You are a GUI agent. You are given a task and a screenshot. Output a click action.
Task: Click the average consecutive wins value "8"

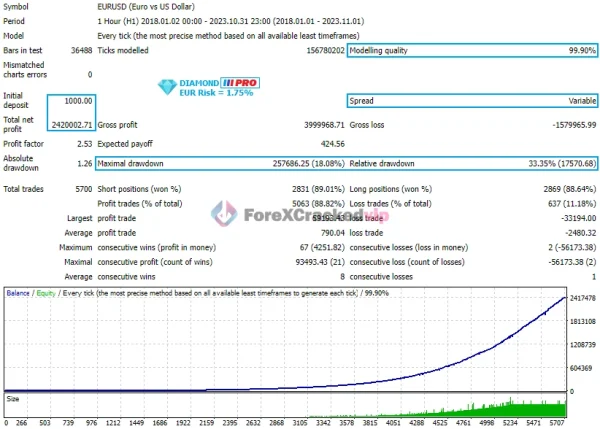342,277
